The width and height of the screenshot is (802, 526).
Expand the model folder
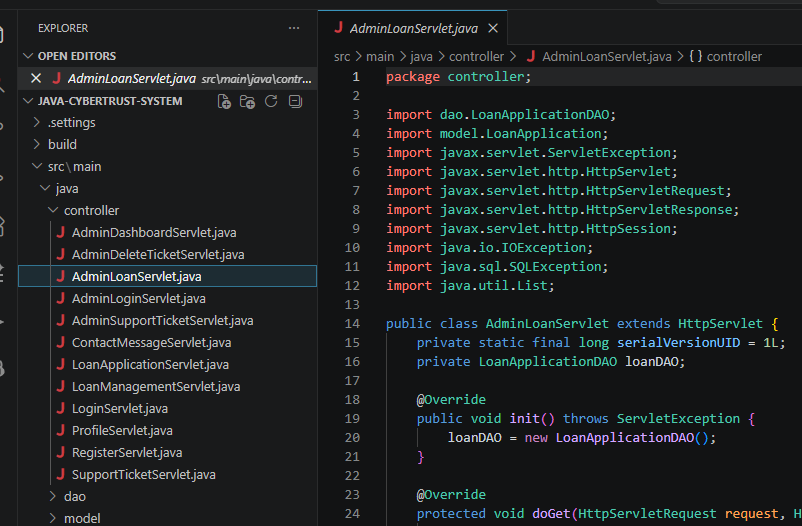(x=81, y=518)
